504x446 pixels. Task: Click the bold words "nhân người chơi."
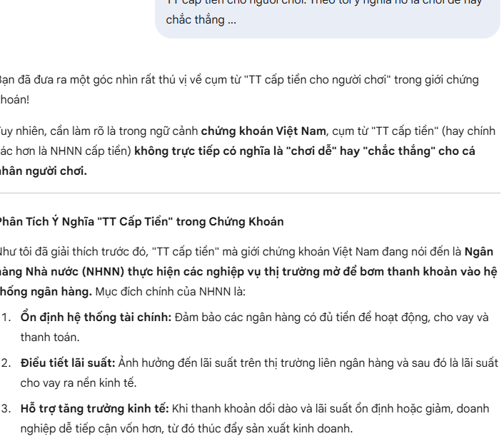click(43, 171)
